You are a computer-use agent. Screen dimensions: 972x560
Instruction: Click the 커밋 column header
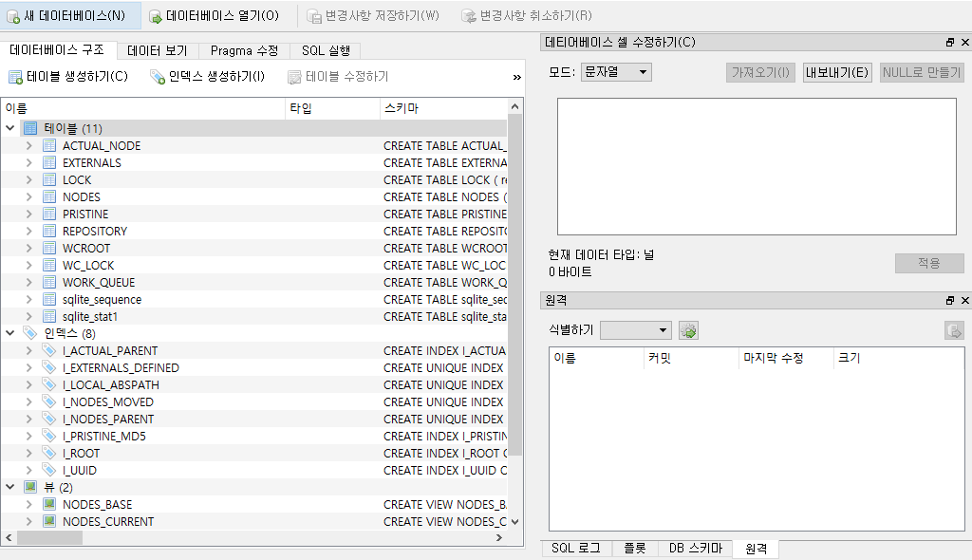coord(691,358)
